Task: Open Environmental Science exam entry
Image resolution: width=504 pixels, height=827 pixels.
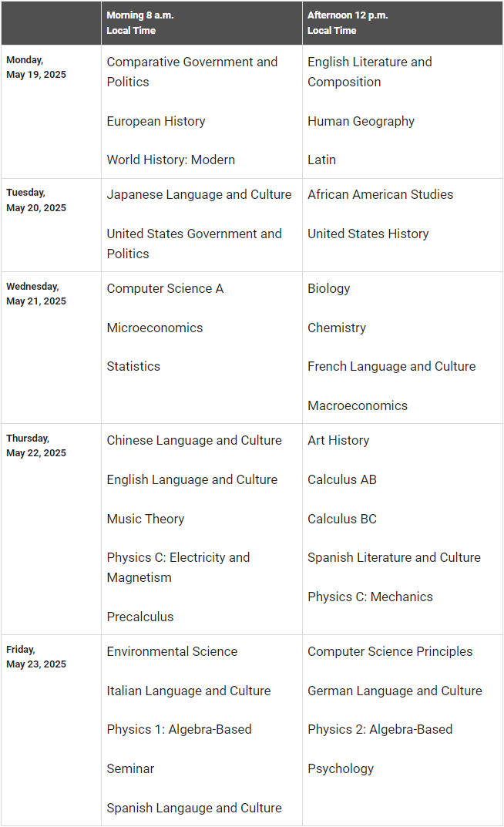Action: (x=172, y=651)
